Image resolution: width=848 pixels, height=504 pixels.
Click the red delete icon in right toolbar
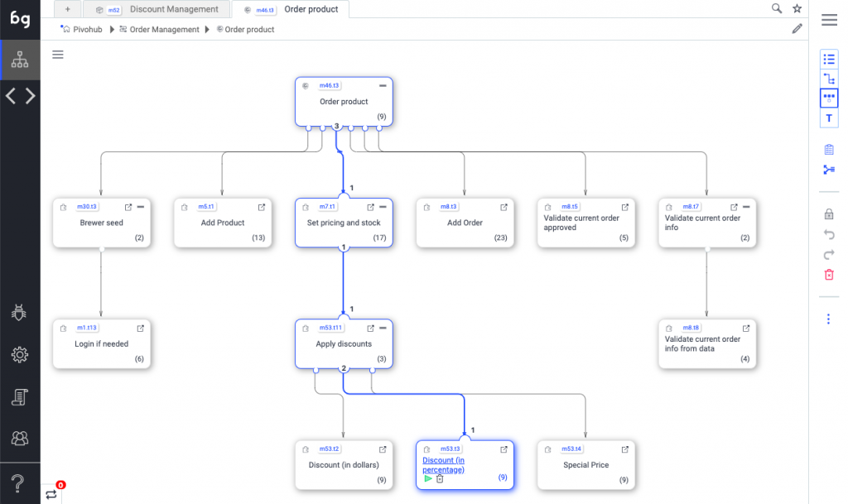point(829,275)
